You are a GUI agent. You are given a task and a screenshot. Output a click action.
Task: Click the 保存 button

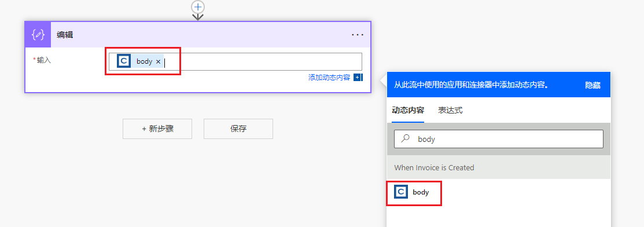(x=238, y=129)
